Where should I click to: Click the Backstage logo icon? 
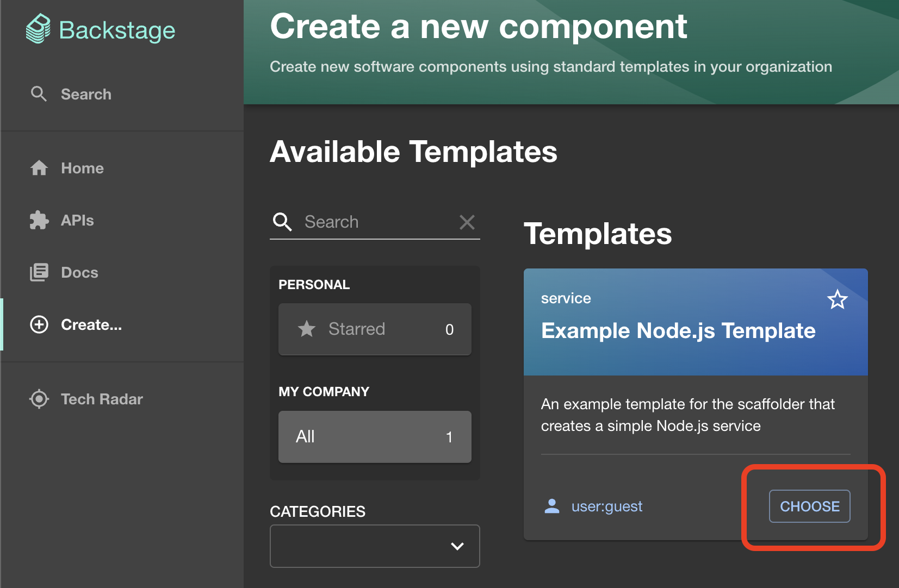tap(38, 29)
